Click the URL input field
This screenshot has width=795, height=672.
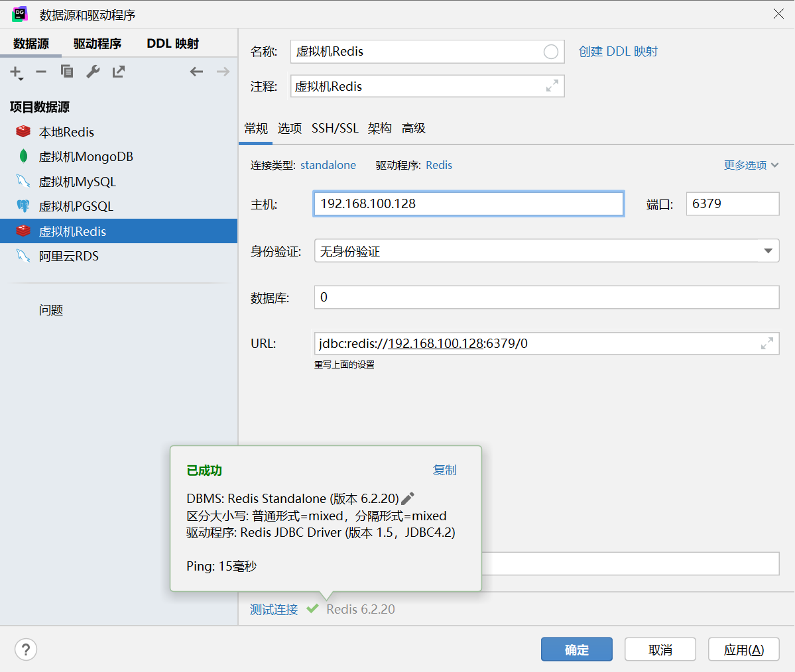[546, 343]
